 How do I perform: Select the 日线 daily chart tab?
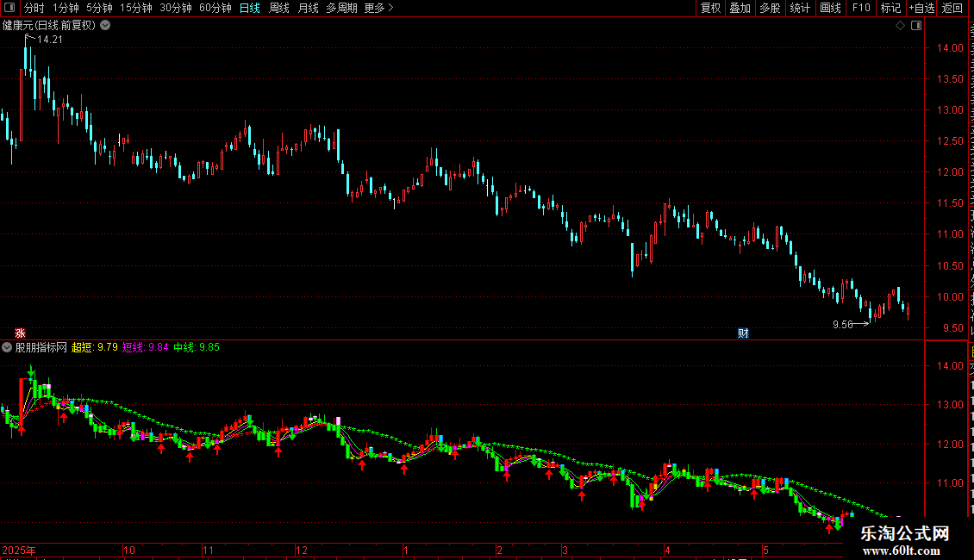(x=250, y=8)
